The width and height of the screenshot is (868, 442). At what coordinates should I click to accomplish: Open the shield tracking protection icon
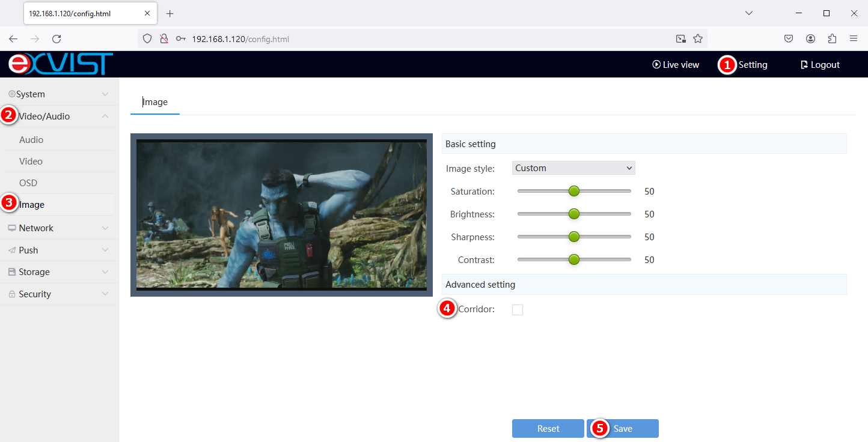[147, 39]
